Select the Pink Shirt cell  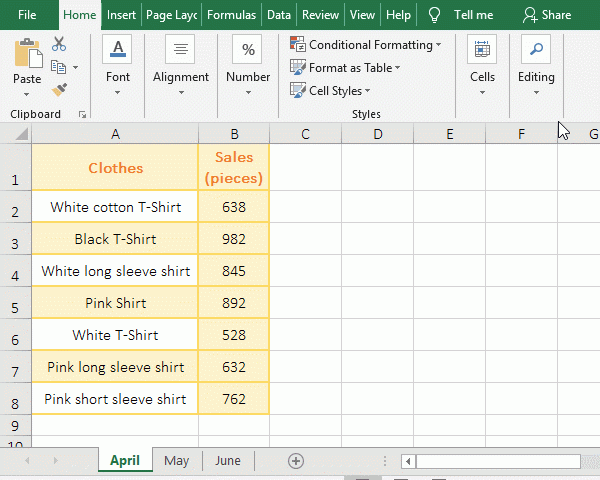point(115,303)
